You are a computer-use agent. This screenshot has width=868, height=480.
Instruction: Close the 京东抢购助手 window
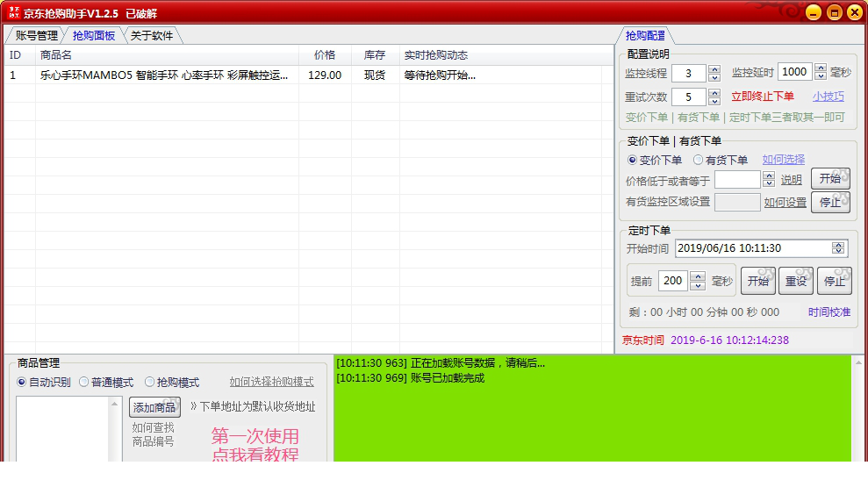pos(855,13)
